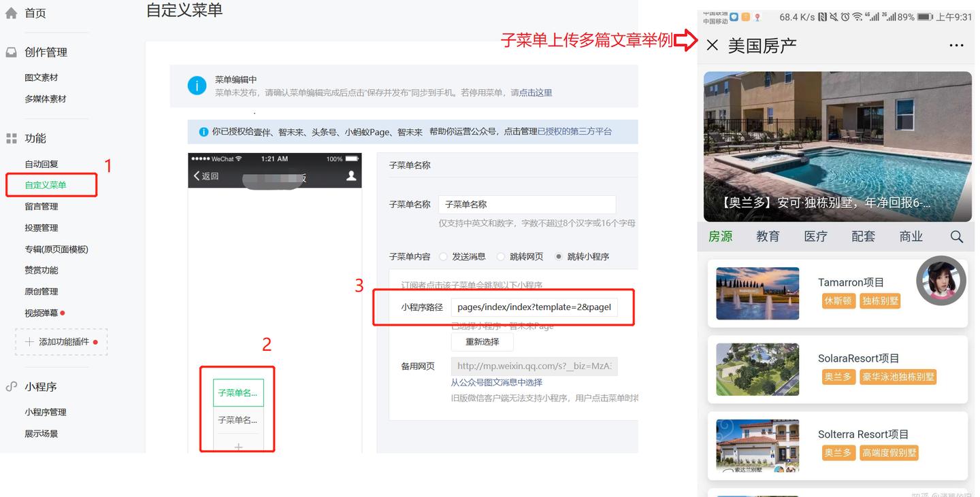Click the plus icon in 添加功能插件

pos(29,342)
